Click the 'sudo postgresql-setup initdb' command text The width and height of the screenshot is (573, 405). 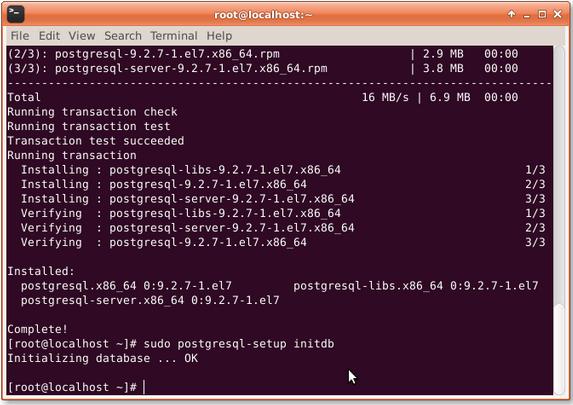point(239,344)
